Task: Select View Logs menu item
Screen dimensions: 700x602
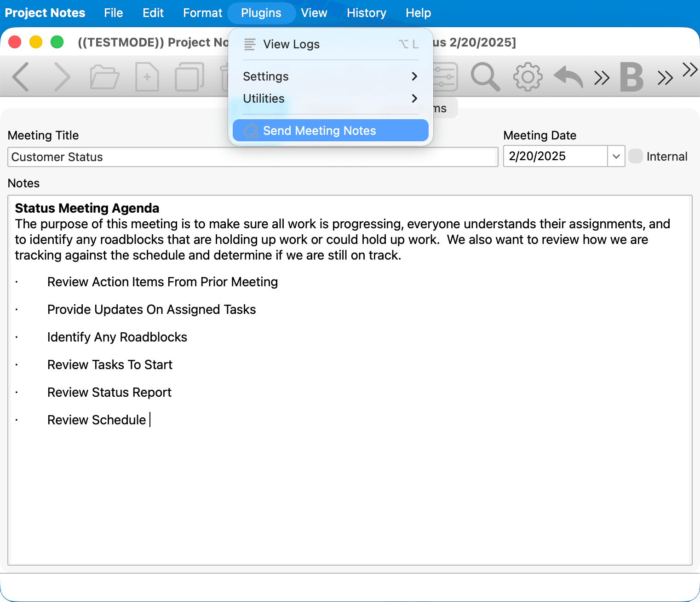Action: click(331, 44)
